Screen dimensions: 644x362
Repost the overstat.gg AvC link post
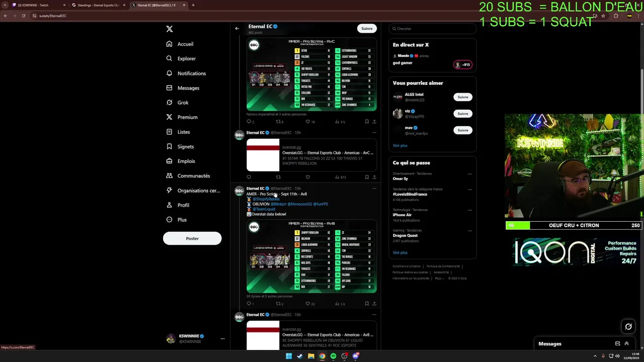tap(278, 177)
